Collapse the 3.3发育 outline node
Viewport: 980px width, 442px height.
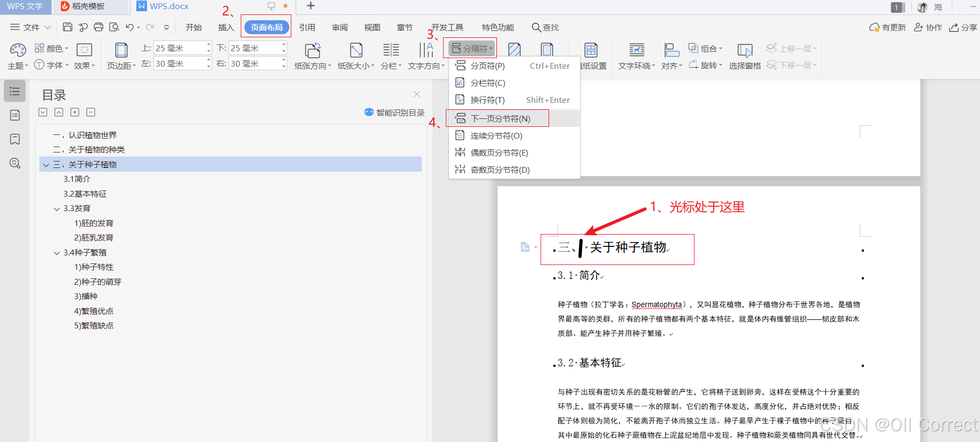pos(56,208)
